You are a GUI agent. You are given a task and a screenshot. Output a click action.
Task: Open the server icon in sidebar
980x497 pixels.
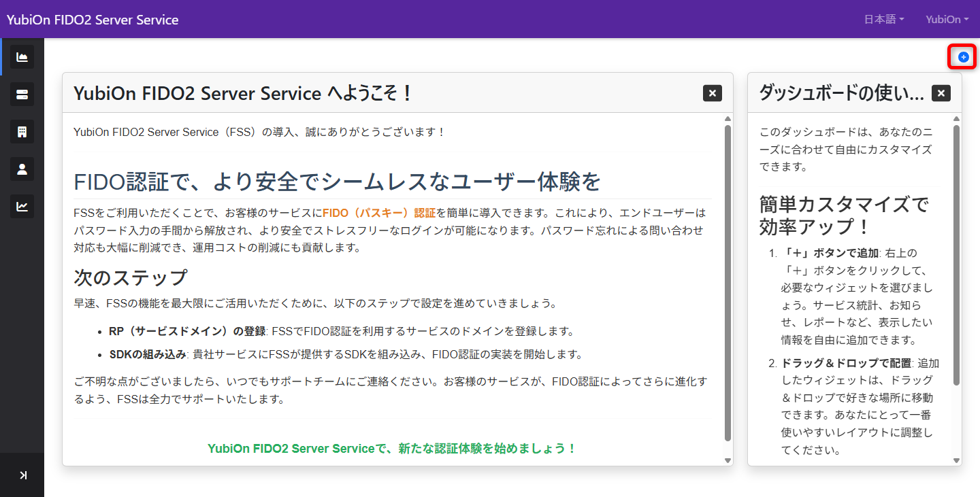[22, 94]
